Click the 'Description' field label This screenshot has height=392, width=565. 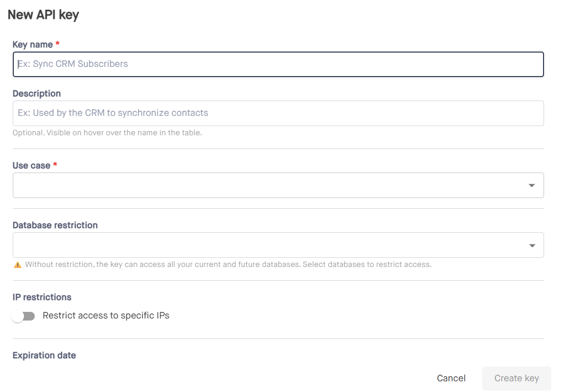[37, 94]
